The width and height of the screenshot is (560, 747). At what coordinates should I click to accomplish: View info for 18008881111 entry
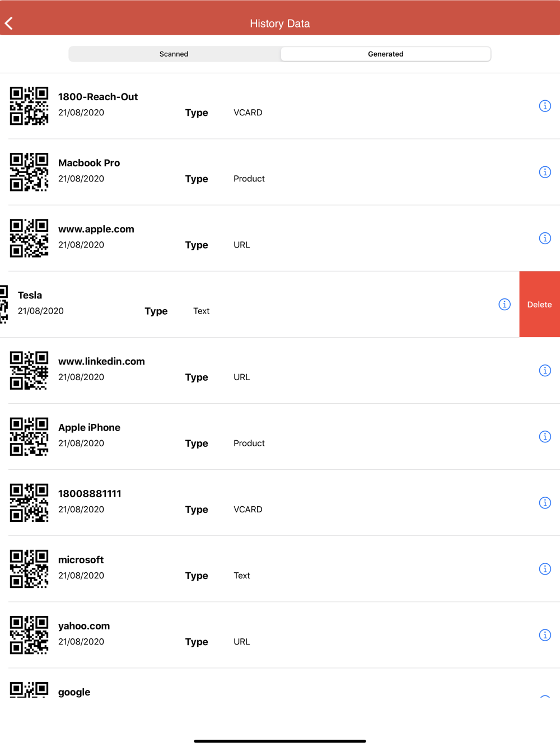(545, 502)
